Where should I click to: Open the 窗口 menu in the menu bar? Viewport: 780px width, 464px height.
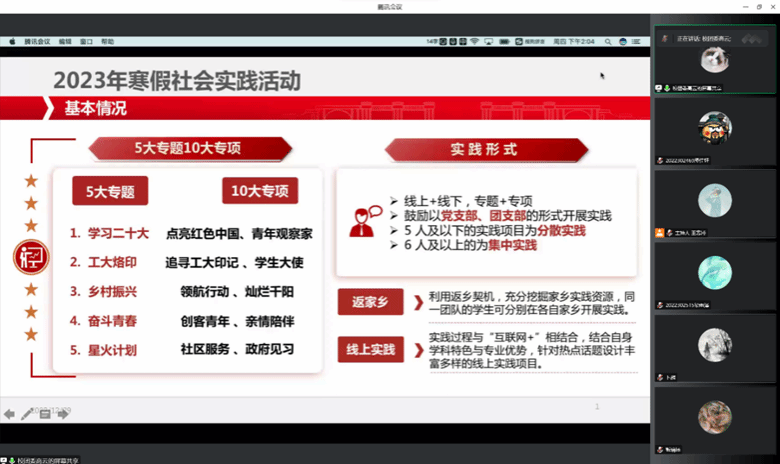(x=86, y=42)
